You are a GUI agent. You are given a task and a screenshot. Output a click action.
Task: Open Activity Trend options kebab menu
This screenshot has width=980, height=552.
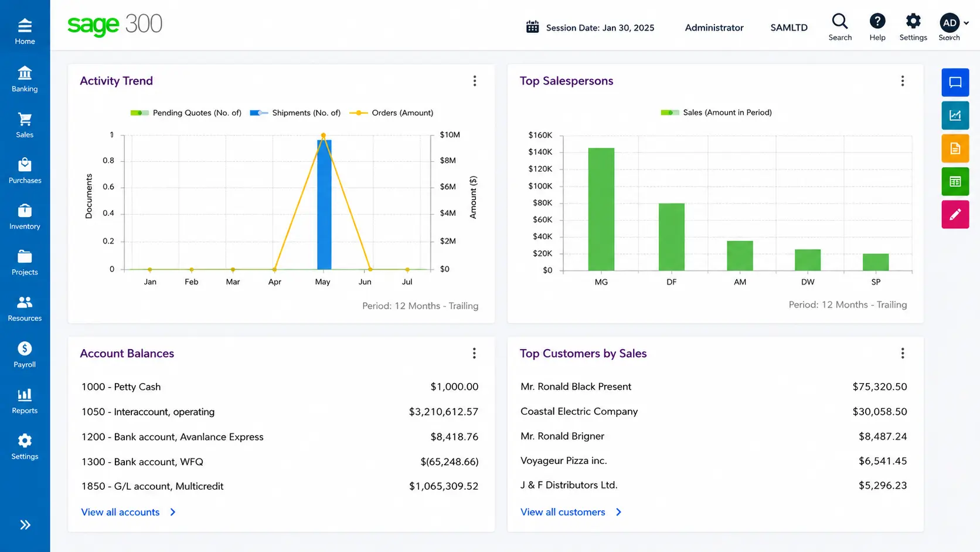tap(475, 81)
